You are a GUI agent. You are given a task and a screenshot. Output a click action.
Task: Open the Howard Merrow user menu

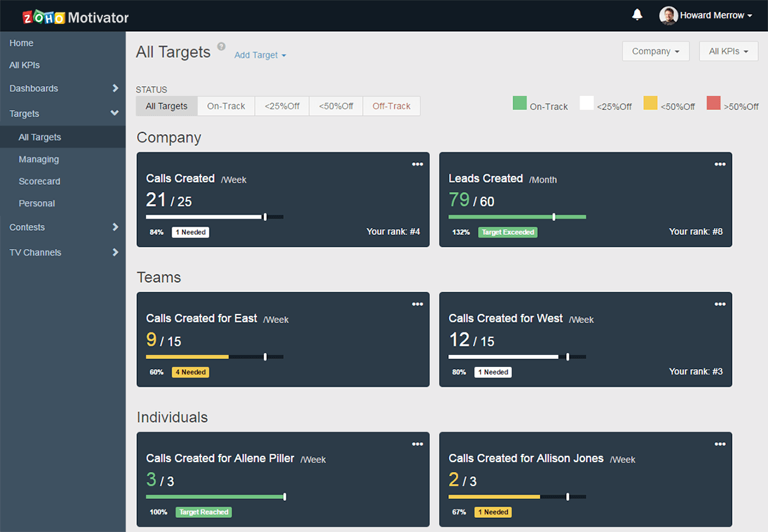pyautogui.click(x=707, y=16)
